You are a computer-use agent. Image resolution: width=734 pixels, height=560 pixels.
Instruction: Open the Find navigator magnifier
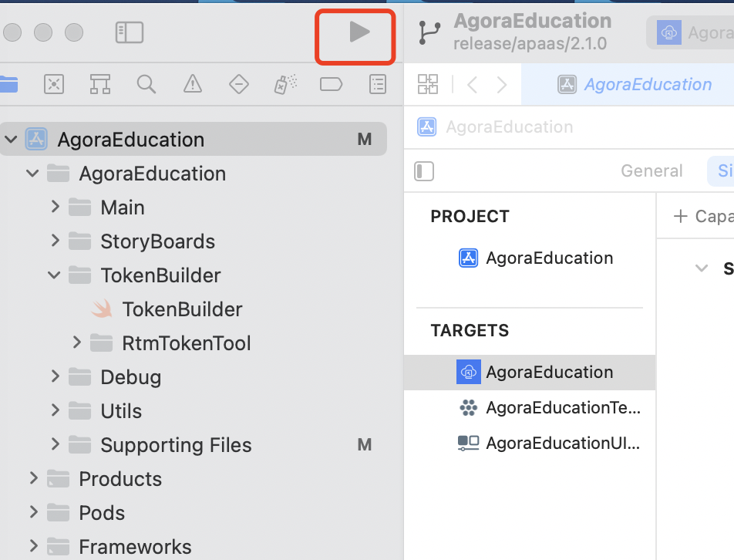coord(146,85)
